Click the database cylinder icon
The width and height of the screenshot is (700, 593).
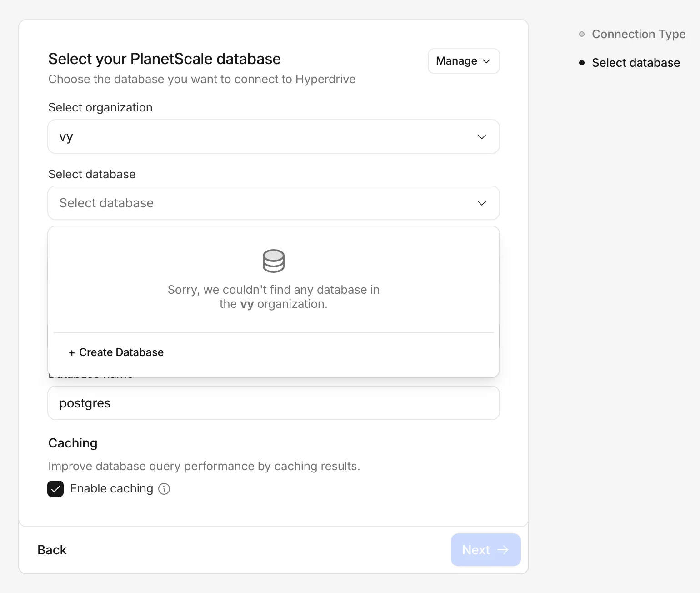273,261
